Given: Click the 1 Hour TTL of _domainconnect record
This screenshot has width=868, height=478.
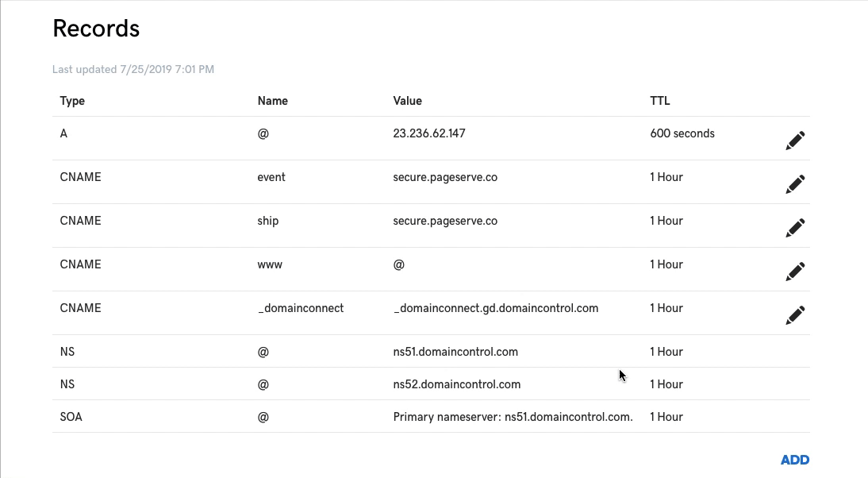Looking at the screenshot, I should point(666,308).
